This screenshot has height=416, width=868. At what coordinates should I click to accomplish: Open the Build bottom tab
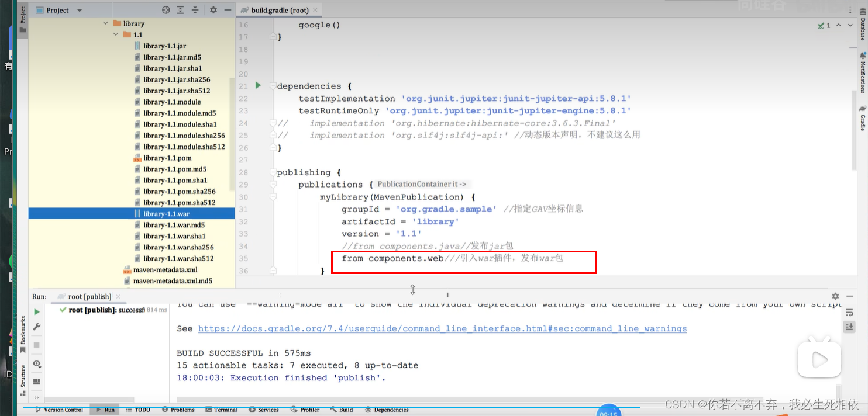click(342, 410)
